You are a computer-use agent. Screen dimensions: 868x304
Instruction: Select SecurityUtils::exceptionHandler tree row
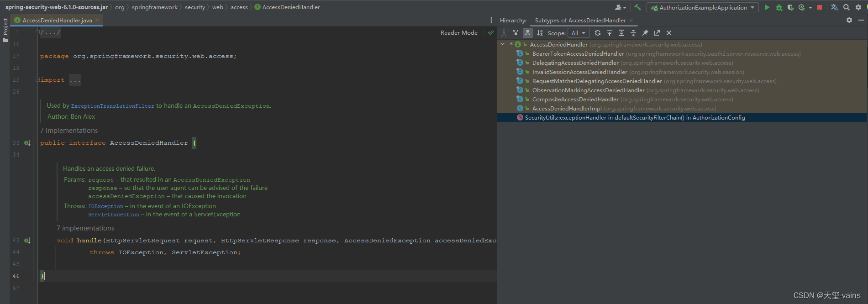tap(682, 117)
